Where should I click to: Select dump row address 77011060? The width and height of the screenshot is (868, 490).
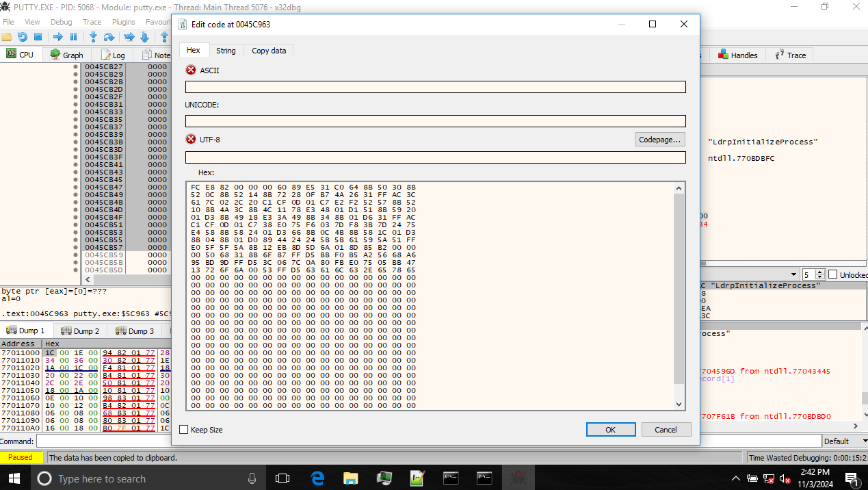point(21,398)
